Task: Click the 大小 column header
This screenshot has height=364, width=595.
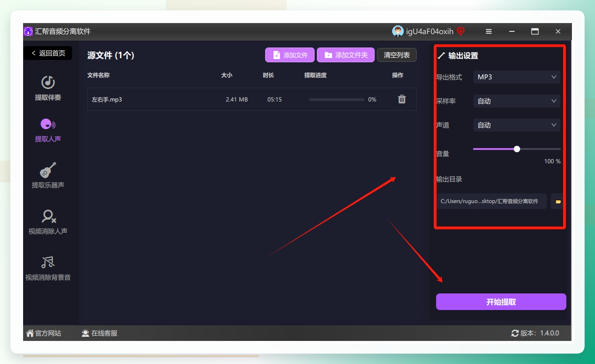Action: coord(227,75)
